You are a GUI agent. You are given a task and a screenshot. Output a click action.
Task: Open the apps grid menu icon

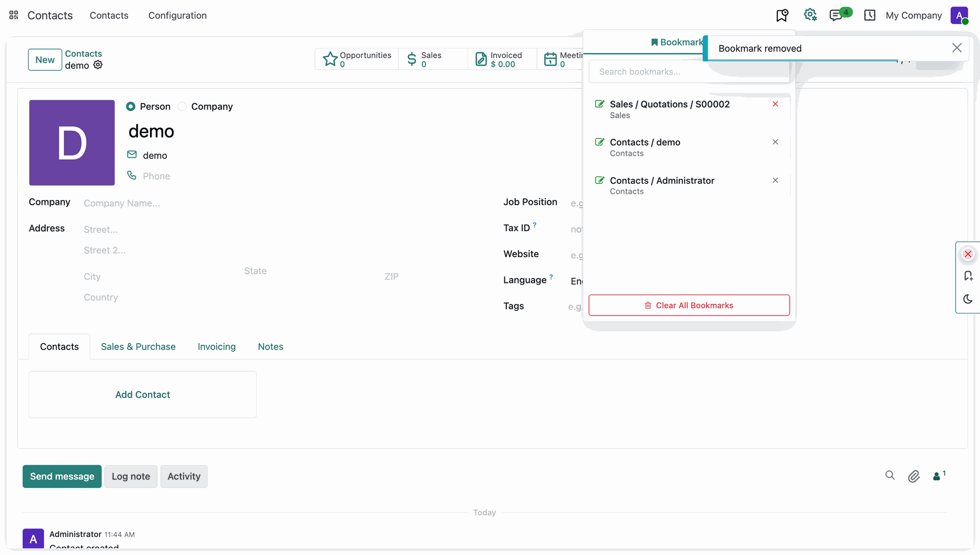(x=14, y=15)
